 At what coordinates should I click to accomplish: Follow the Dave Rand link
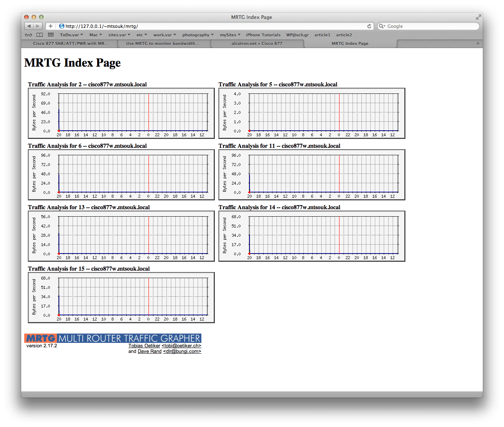(150, 351)
